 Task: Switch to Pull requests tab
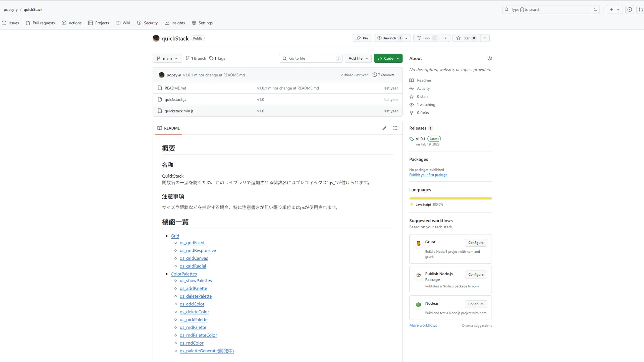coord(40,23)
